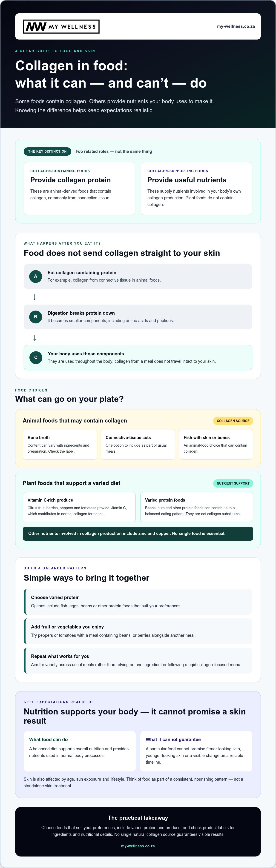Viewport: 276px width, 868px height.
Task: Open the Bone broth card
Action: [60, 444]
